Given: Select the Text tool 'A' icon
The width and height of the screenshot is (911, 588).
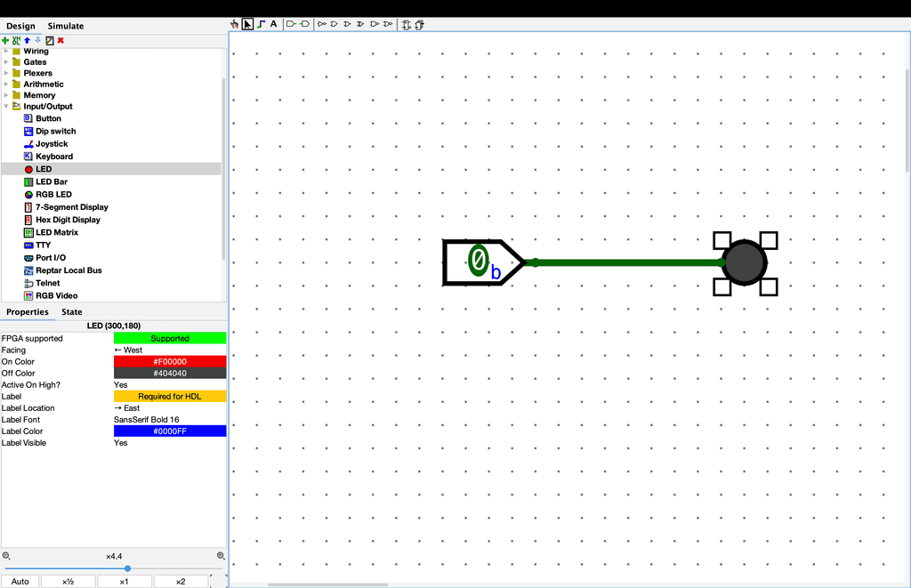Looking at the screenshot, I should pyautogui.click(x=273, y=24).
